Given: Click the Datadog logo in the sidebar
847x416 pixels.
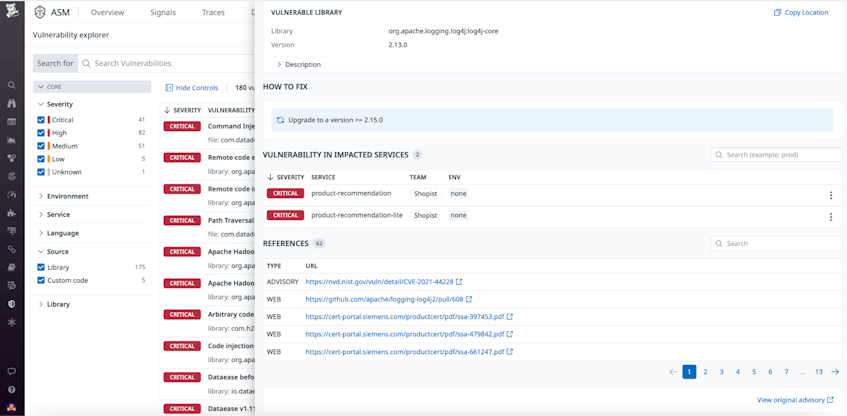Looking at the screenshot, I should [x=12, y=11].
